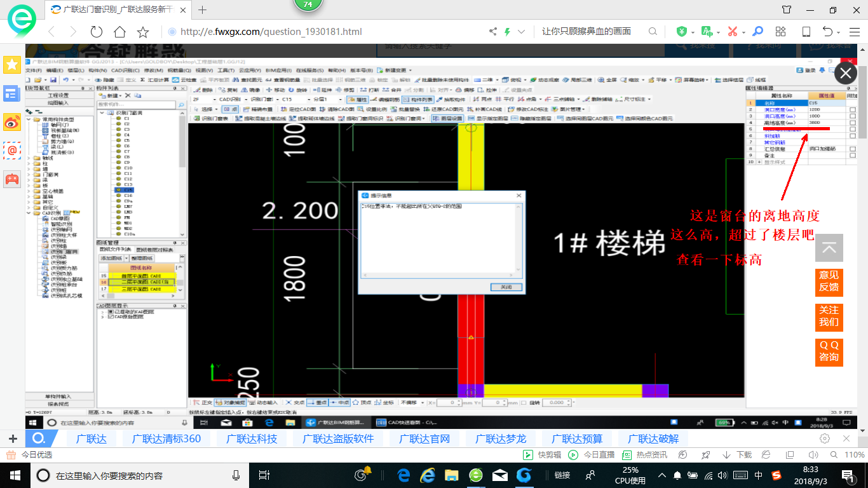
Task: Toggle checkbox in 洞口宽度 property row
Action: click(852, 109)
